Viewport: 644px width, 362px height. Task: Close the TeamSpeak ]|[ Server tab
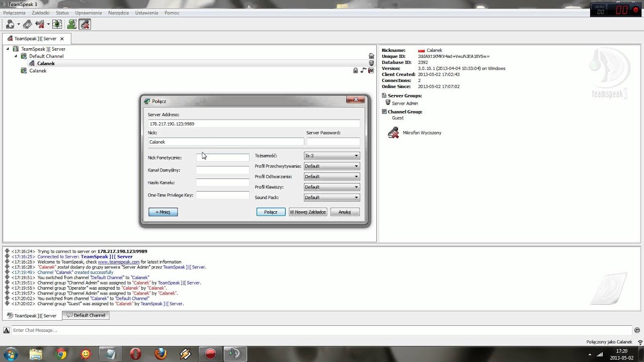tap(62, 39)
